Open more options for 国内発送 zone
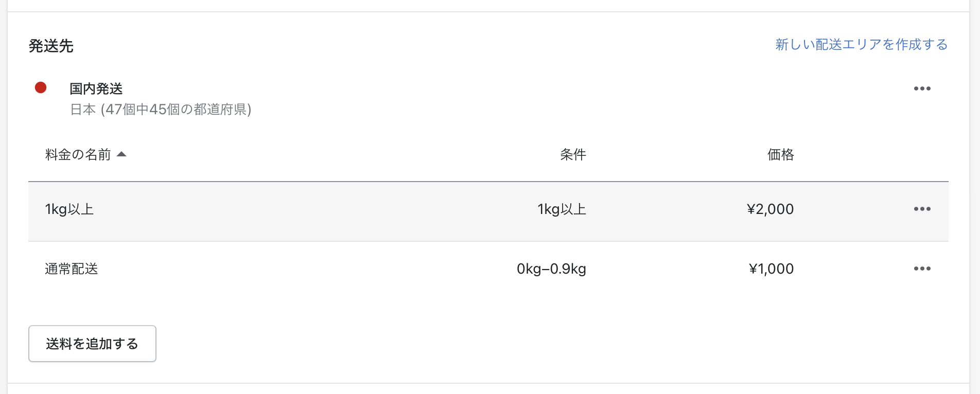 tap(922, 88)
